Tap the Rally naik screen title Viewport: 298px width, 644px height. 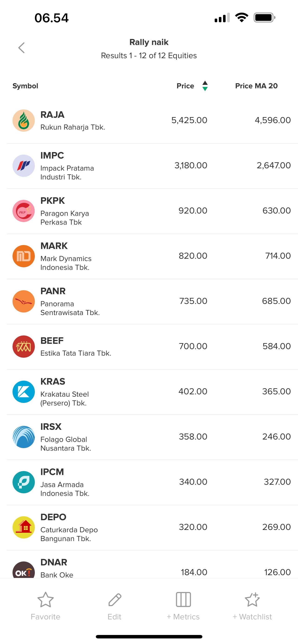[149, 42]
